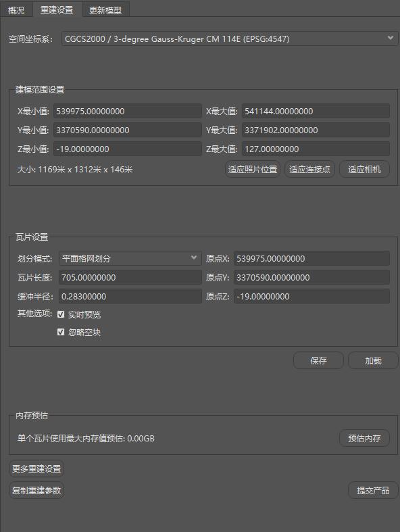This screenshot has height=532, width=400.
Task: Open the 空间坐标系 dropdown
Action: [229, 39]
